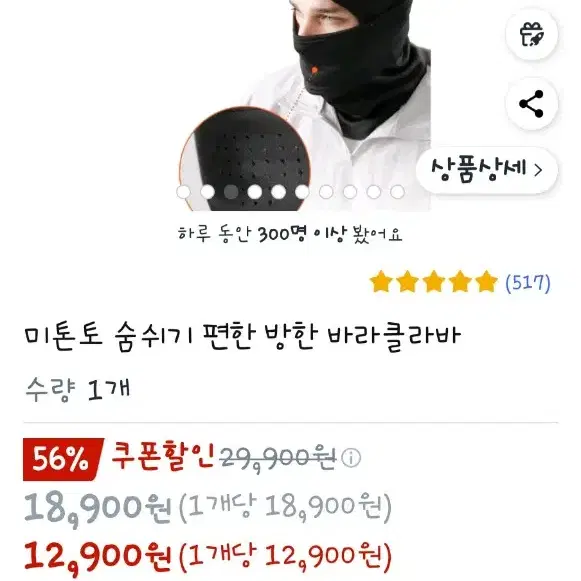The image size is (581, 581).
Task: Select the second image carousel dot
Action: 208,192
